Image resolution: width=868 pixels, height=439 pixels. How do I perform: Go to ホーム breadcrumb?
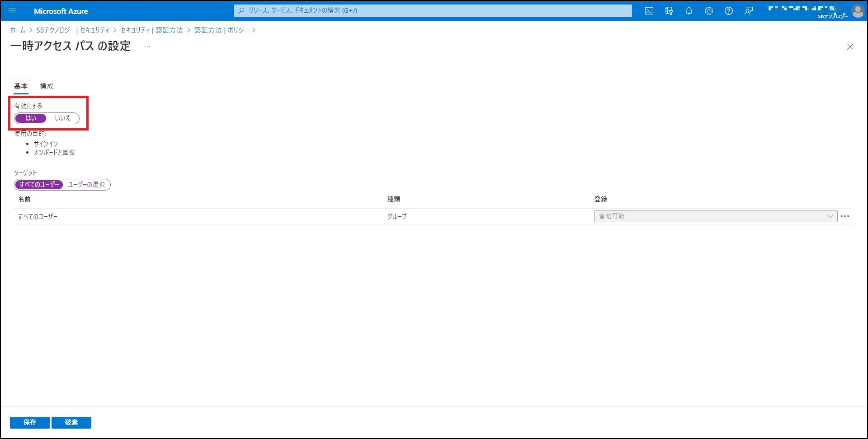18,30
